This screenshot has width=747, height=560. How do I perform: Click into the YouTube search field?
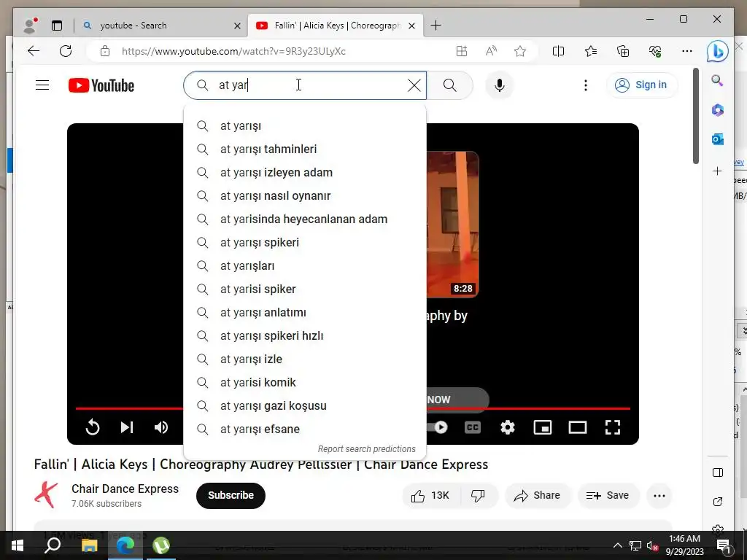305,85
